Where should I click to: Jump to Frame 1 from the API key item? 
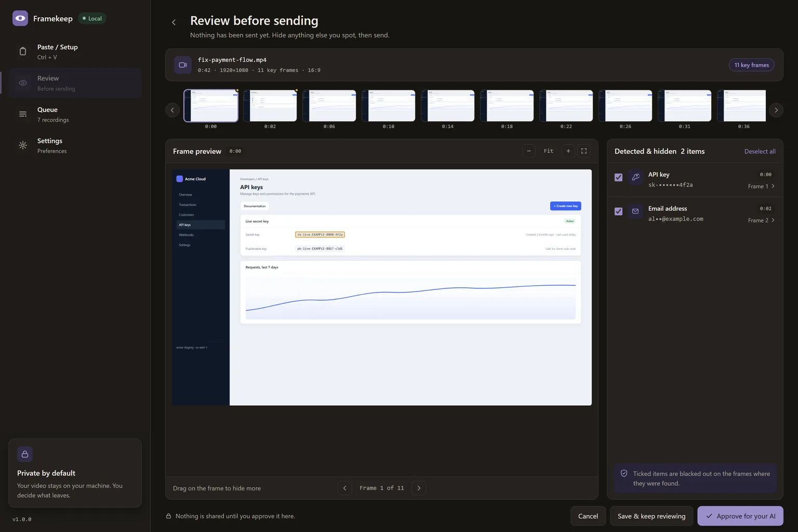coord(762,187)
